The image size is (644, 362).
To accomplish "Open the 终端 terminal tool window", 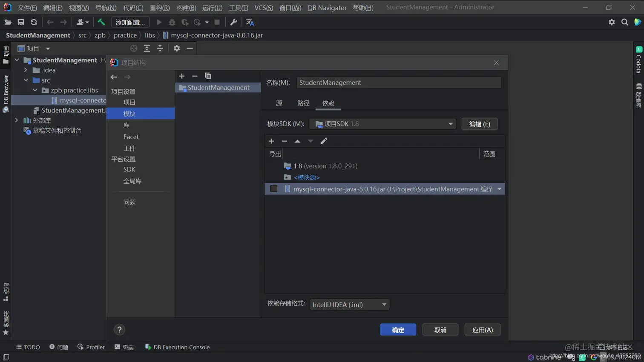I will pyautogui.click(x=124, y=347).
